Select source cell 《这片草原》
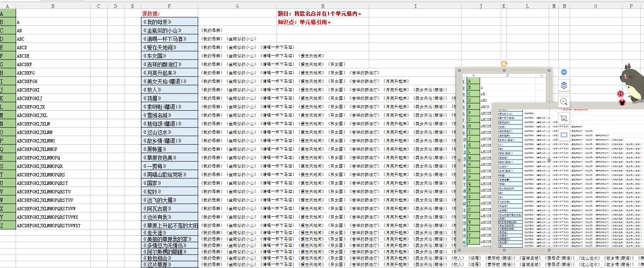Image resolution: width=644 pixels, height=268 pixels. pos(169,265)
